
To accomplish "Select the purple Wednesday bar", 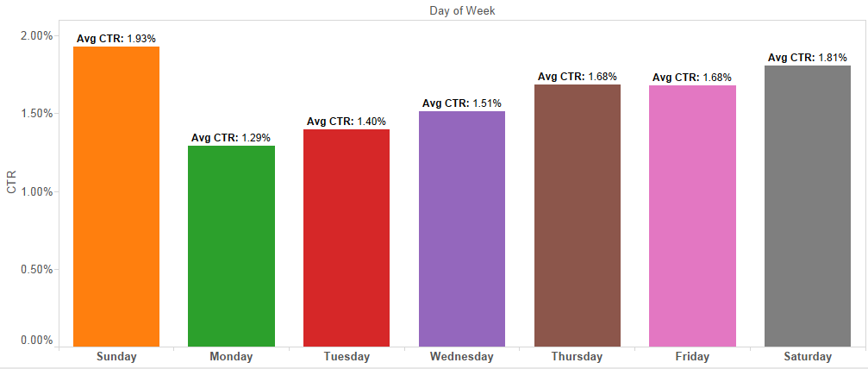I will tap(462, 229).
